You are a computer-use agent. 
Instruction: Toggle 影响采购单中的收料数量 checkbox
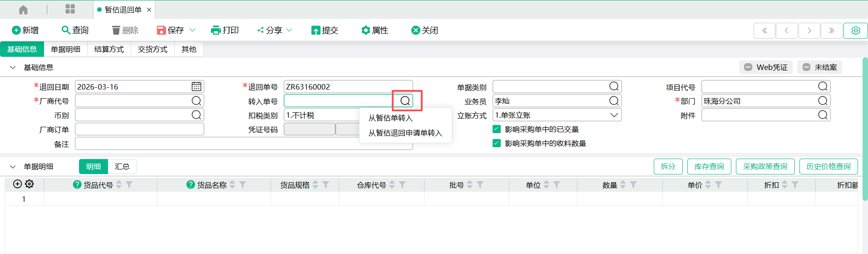pyautogui.click(x=497, y=144)
